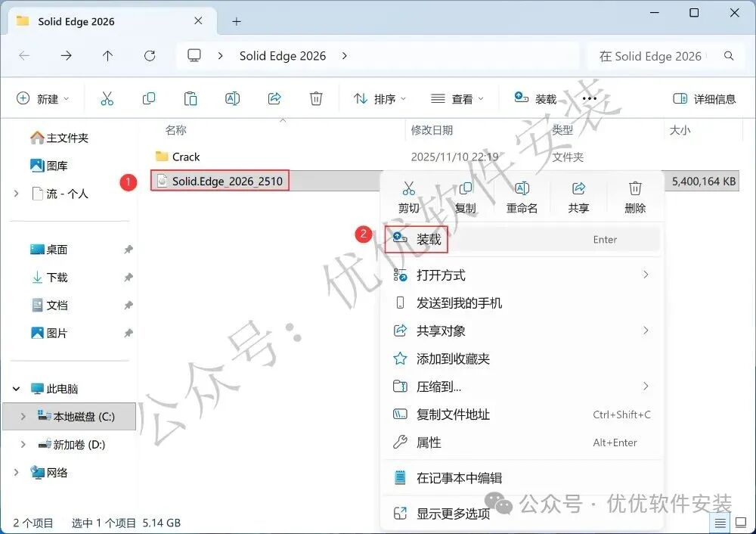The height and width of the screenshot is (534, 756).
Task: Open 打开方式 submenu
Action: tap(522, 275)
